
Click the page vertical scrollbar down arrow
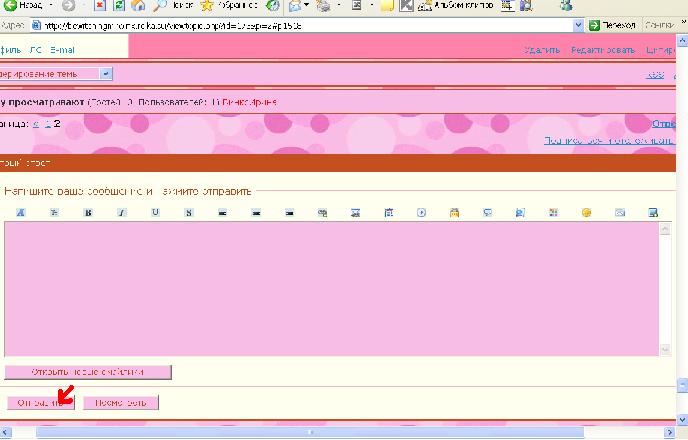(x=682, y=419)
